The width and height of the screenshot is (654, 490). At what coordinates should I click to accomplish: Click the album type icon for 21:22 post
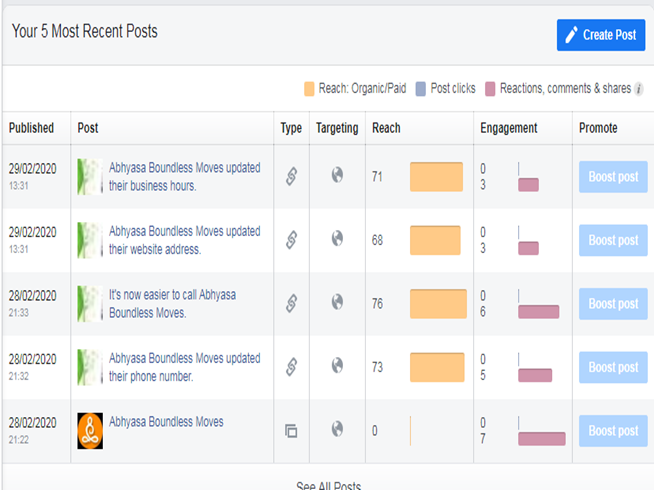point(291,430)
